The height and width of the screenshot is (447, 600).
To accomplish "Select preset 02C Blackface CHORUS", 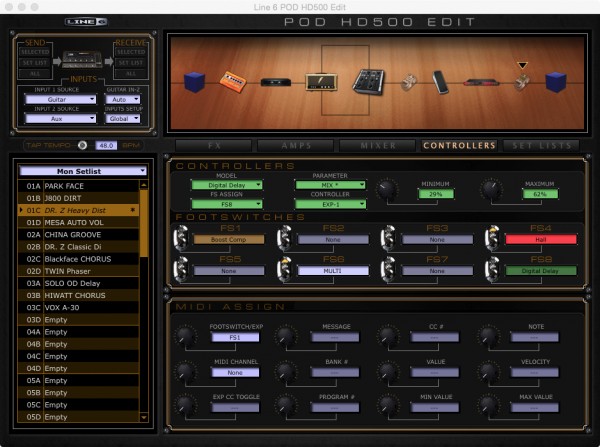I will coord(78,259).
